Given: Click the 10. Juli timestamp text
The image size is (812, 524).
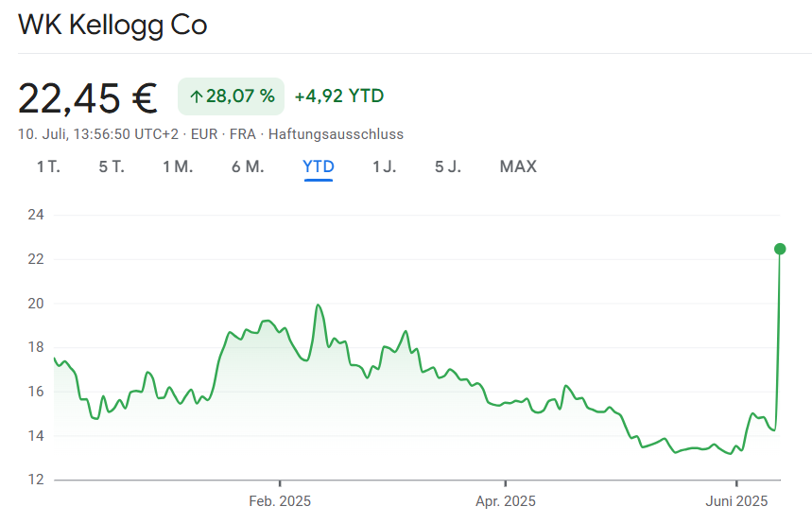Looking at the screenshot, I should 98,134.
